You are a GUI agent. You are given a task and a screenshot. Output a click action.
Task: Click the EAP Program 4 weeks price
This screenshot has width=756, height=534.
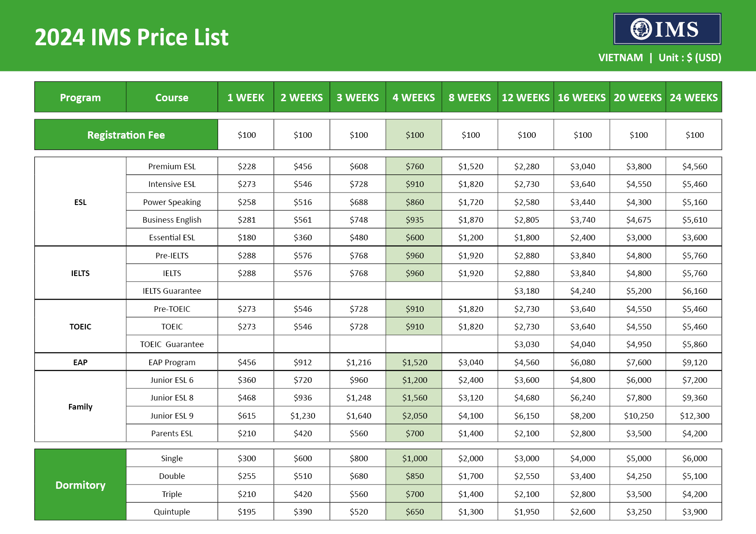(415, 363)
